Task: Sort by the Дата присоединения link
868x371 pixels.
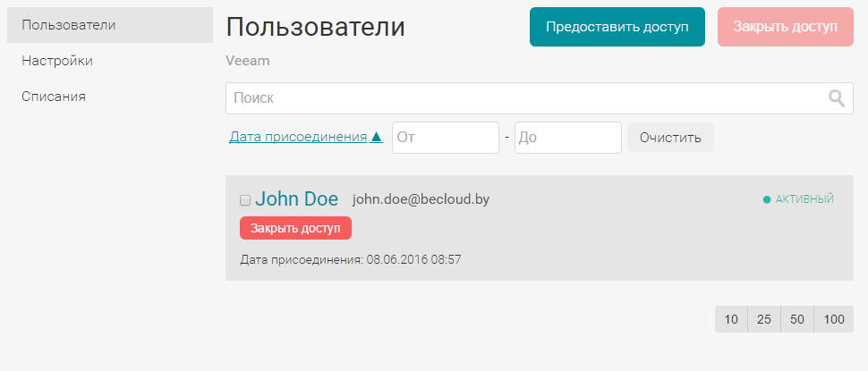Action: [298, 137]
